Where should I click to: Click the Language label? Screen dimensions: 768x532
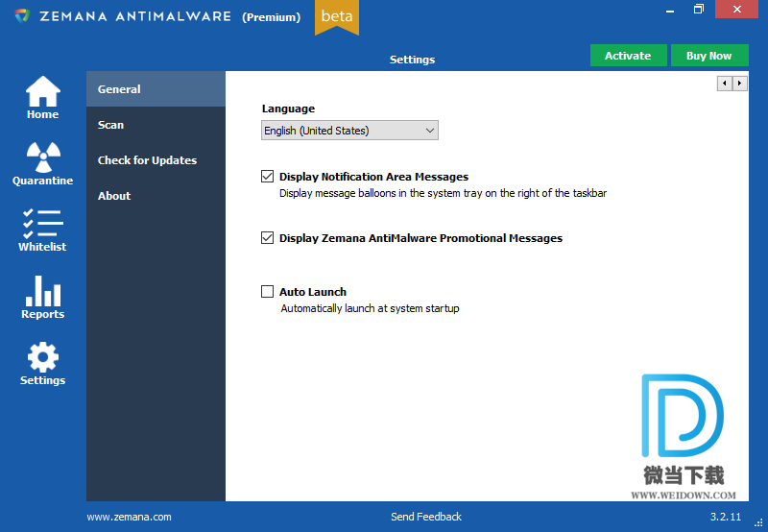coord(288,109)
